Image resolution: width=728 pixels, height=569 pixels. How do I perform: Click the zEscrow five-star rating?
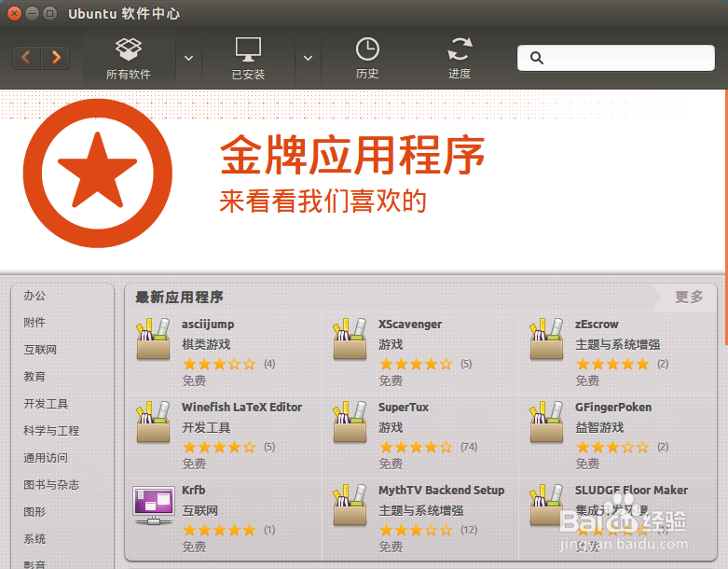(x=612, y=364)
